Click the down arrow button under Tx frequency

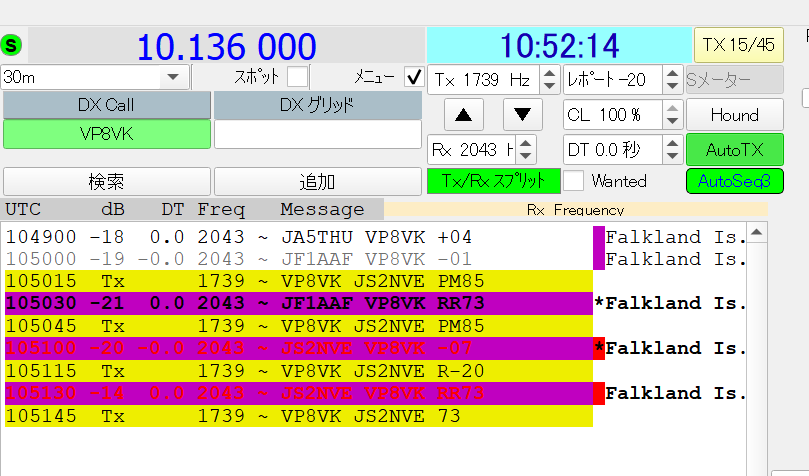[523, 114]
